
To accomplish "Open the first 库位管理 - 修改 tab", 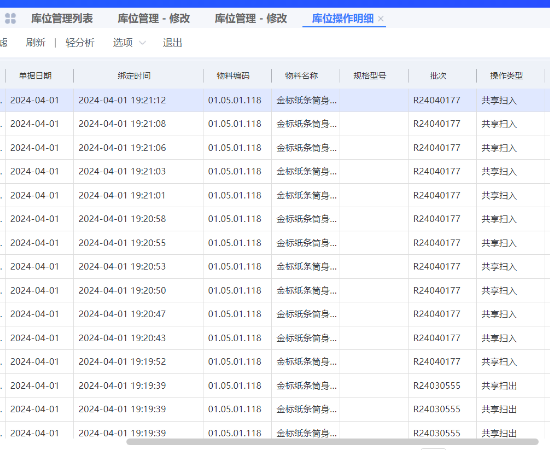I will click(x=154, y=18).
